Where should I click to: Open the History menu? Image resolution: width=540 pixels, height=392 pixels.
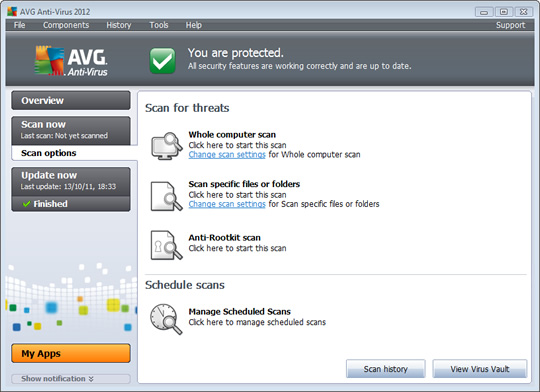click(119, 25)
